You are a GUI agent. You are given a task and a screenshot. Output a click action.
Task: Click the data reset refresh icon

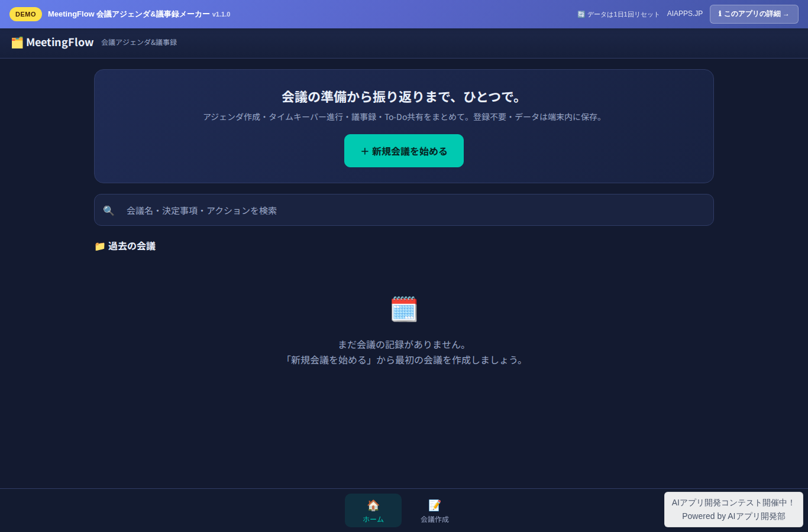click(x=581, y=14)
